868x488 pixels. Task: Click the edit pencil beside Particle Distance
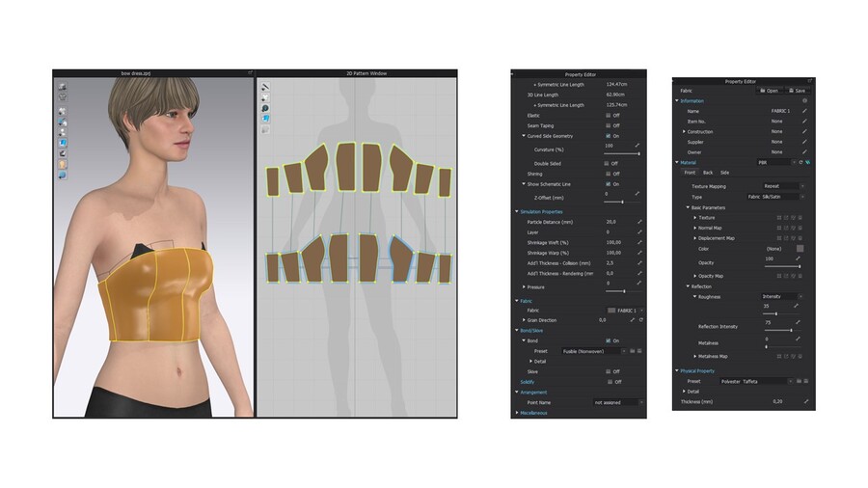click(x=639, y=222)
